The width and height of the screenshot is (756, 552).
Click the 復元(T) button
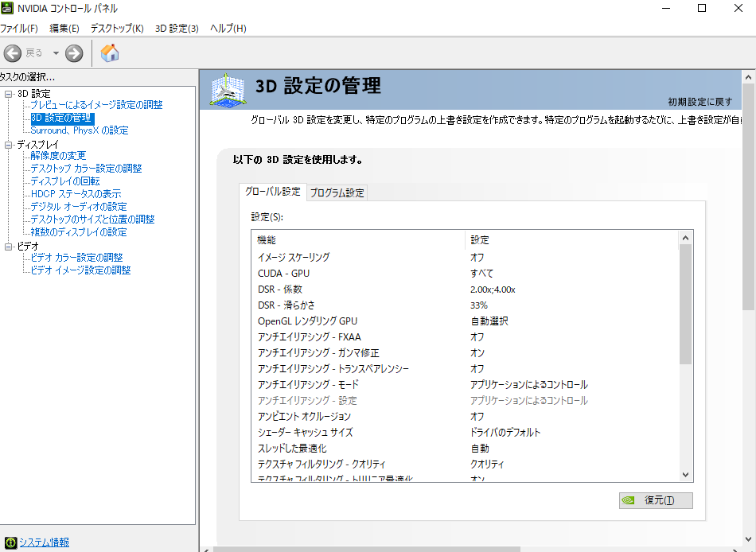click(x=656, y=500)
